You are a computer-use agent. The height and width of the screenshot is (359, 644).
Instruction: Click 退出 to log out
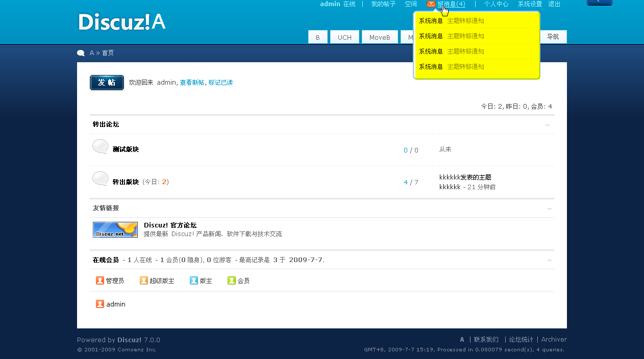point(554,4)
